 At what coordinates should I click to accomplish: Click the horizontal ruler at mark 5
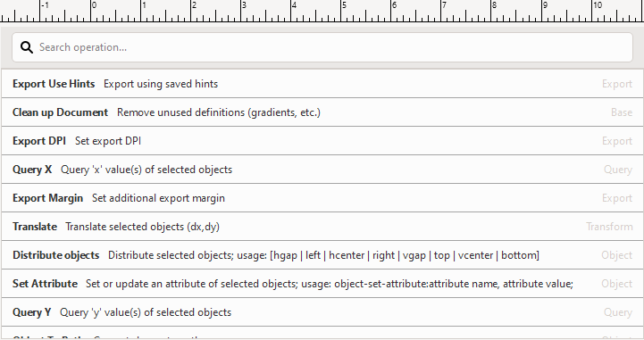click(x=341, y=11)
